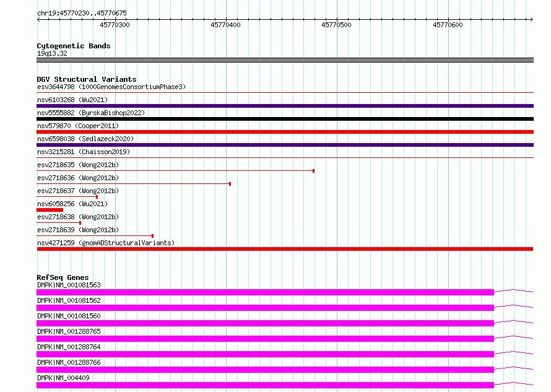The width and height of the screenshot is (551, 392).
Task: Click the gray 19q13.32 cytogenetic band bar
Action: click(285, 60)
